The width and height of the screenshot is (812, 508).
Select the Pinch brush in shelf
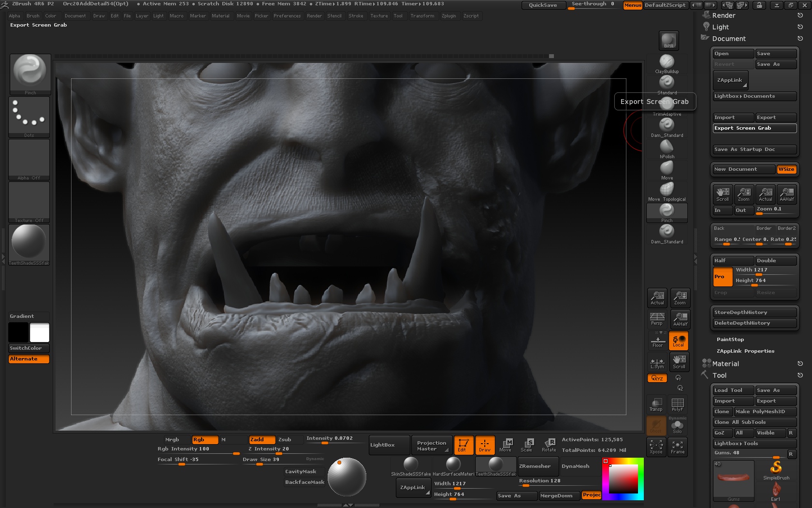[667, 212]
